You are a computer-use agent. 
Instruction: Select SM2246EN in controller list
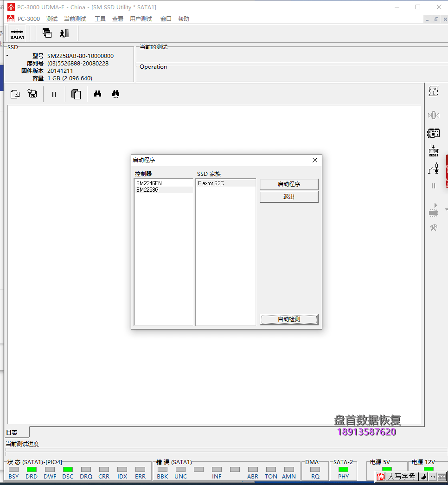click(x=164, y=183)
